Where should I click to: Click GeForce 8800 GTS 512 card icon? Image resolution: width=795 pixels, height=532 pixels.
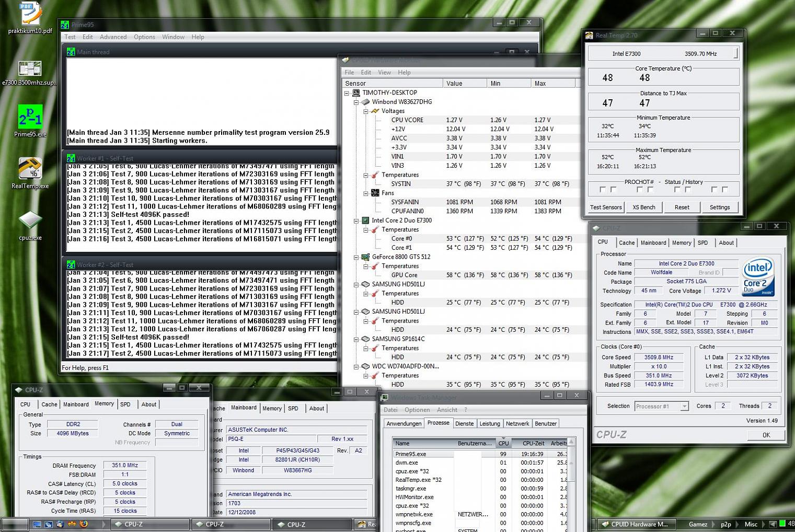coord(366,257)
